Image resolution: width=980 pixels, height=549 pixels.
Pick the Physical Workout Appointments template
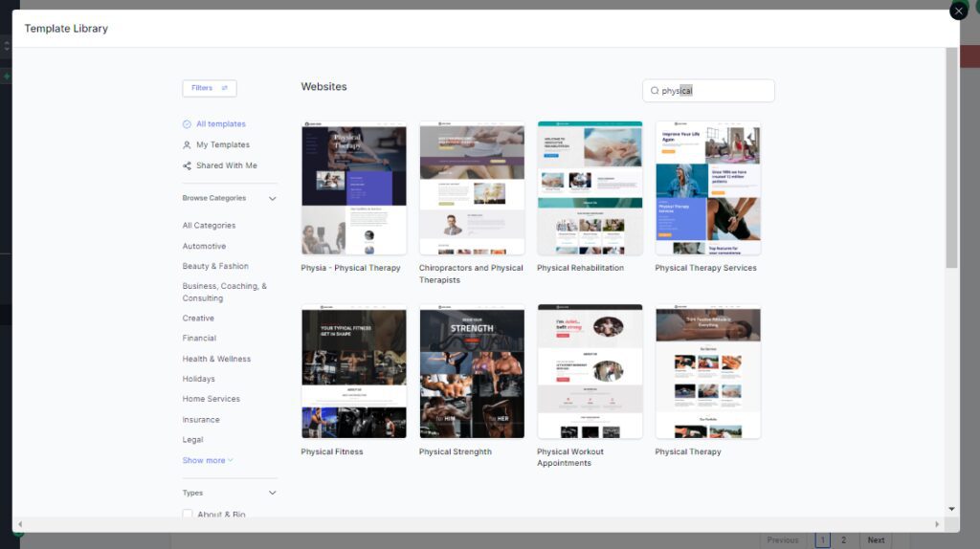[x=590, y=372]
